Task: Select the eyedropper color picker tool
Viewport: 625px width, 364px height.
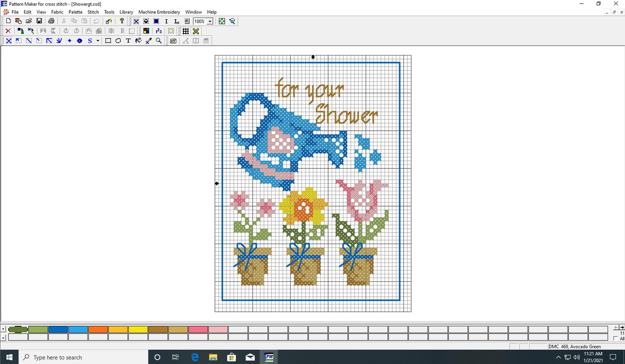Action: tap(149, 41)
